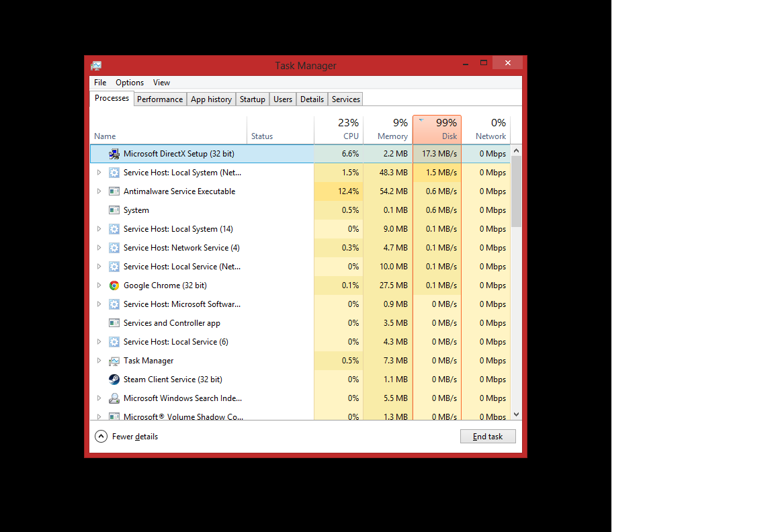The image size is (774, 532).
Task: Switch to the Services tab
Action: (345, 99)
